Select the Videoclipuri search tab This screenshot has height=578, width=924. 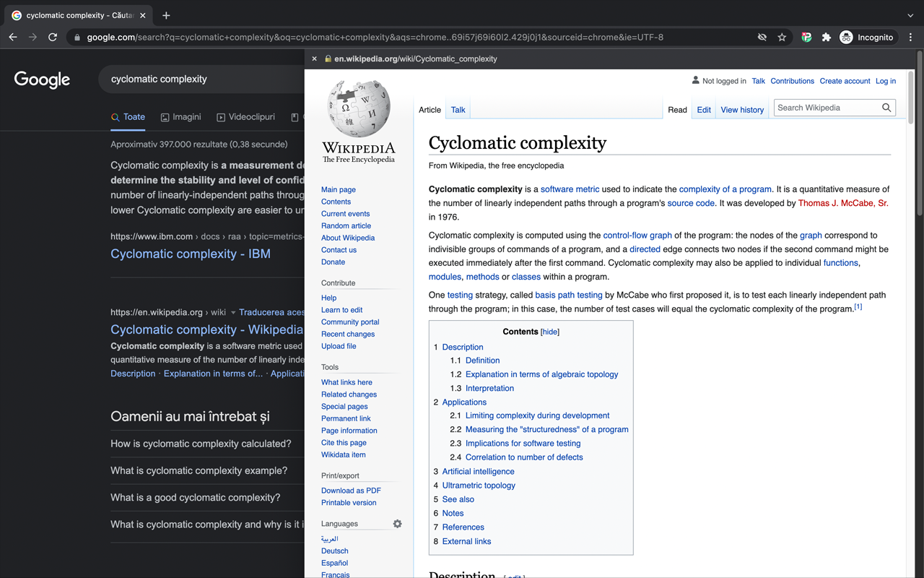[x=245, y=117]
